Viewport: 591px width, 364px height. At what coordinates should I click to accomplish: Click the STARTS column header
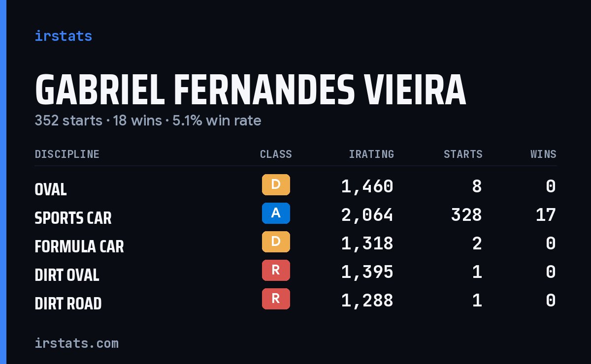coord(463,154)
